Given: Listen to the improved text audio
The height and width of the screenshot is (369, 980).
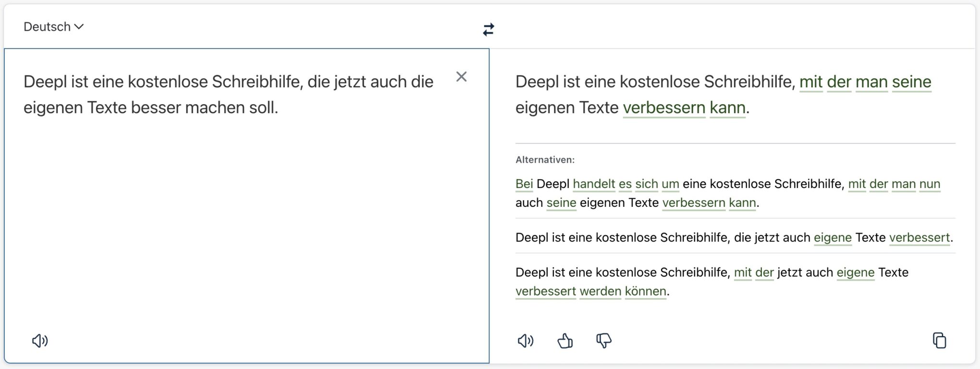Looking at the screenshot, I should pos(526,341).
